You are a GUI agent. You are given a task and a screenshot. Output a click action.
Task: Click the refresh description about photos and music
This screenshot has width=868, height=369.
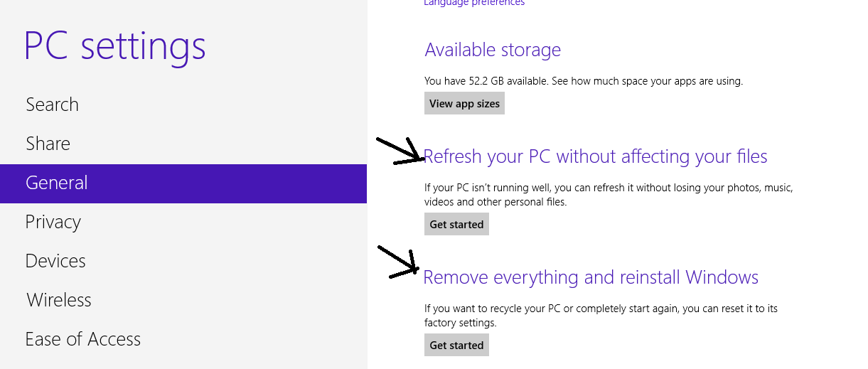tap(608, 195)
